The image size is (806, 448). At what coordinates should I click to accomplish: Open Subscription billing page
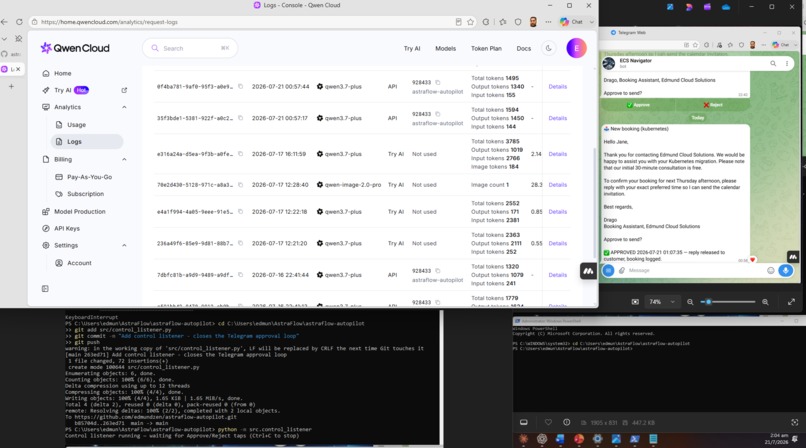[85, 194]
